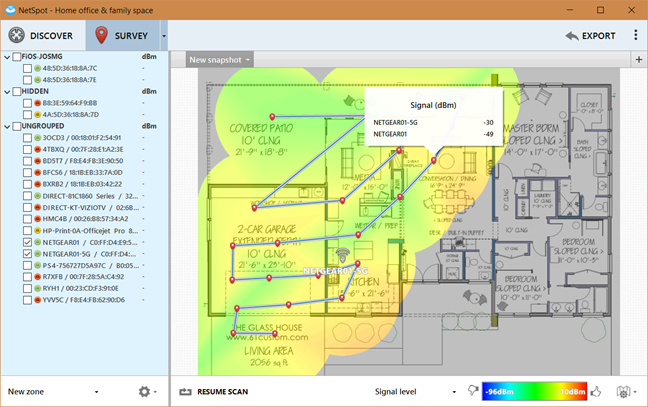Collapse the FIOS-JOSMG network group
The image size is (648, 407).
coord(7,57)
